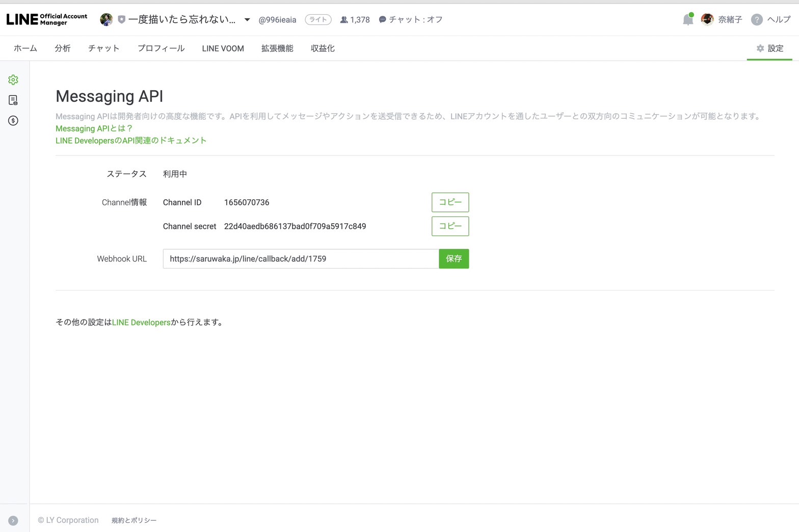The image size is (799, 532).
Task: Click the ライト plan badge
Action: click(x=318, y=19)
